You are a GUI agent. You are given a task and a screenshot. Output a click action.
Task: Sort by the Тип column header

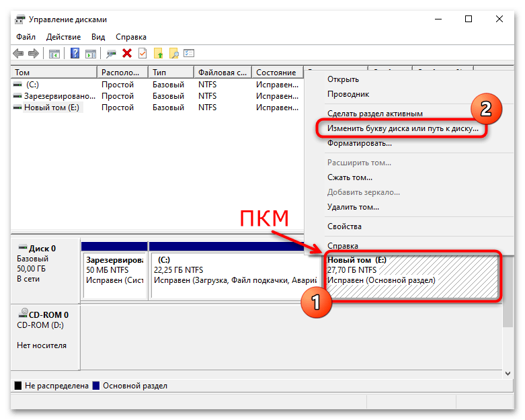171,73
